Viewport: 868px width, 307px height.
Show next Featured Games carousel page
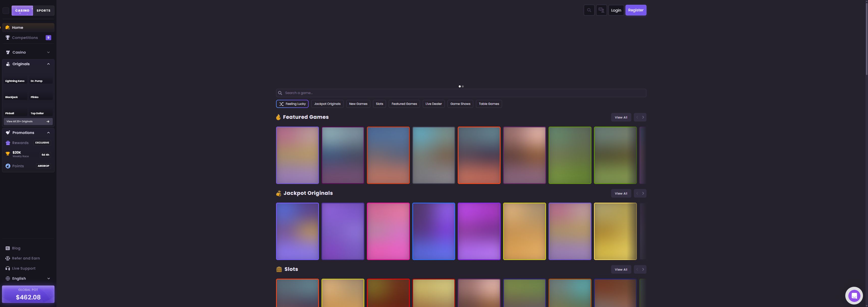643,117
